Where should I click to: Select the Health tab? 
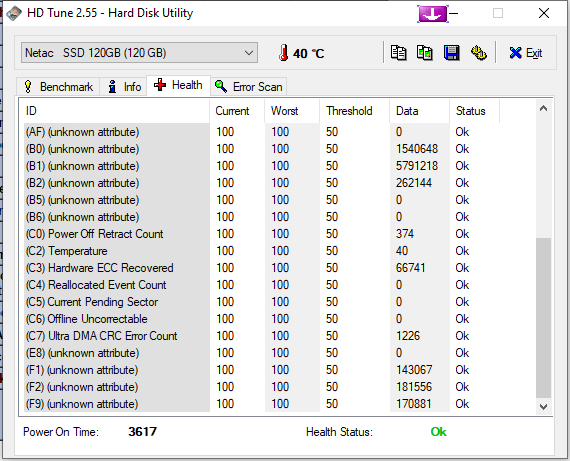pos(178,85)
